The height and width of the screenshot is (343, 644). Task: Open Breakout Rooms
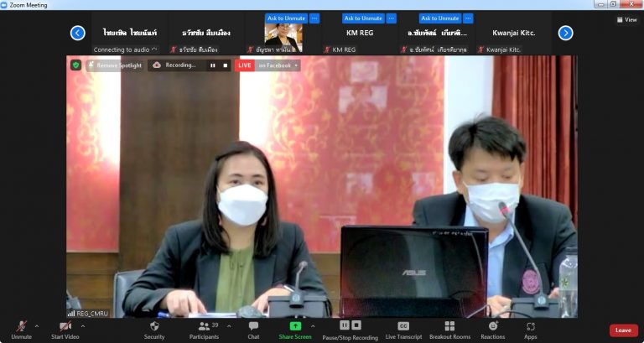click(449, 329)
